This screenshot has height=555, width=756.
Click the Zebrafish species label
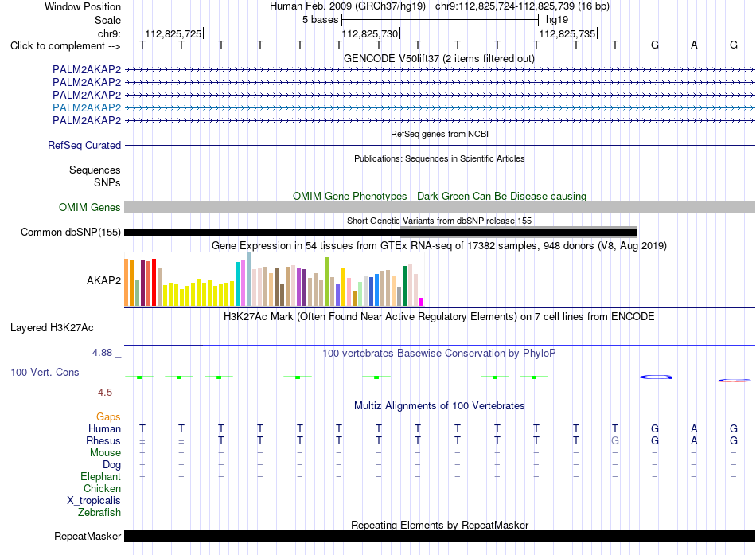tap(99, 513)
